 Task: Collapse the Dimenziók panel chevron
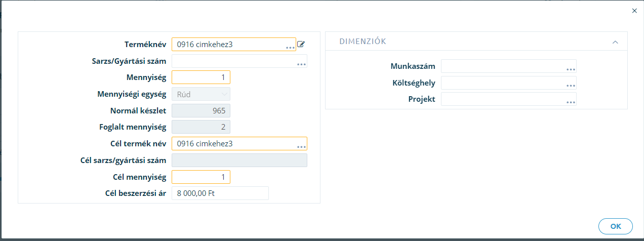click(615, 42)
